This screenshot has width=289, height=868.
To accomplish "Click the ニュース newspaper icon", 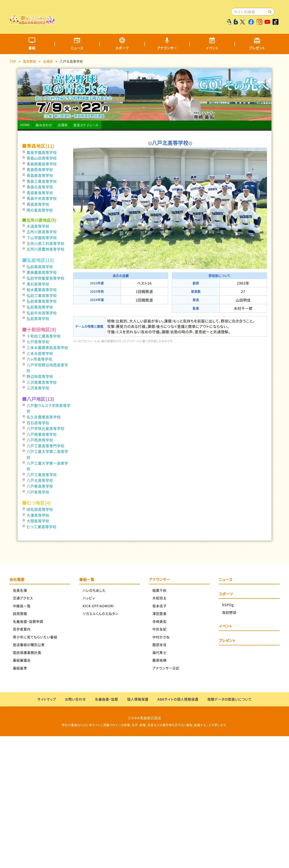I will tap(77, 40).
